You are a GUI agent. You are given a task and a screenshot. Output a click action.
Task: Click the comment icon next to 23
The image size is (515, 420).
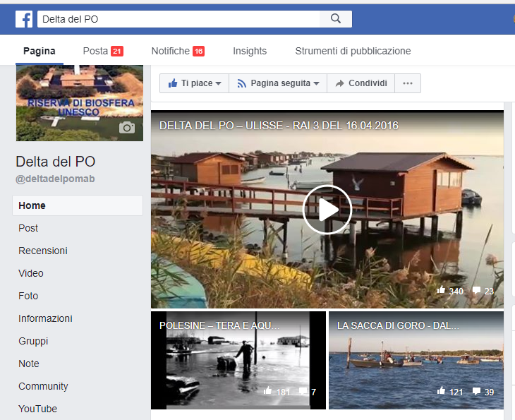476,290
